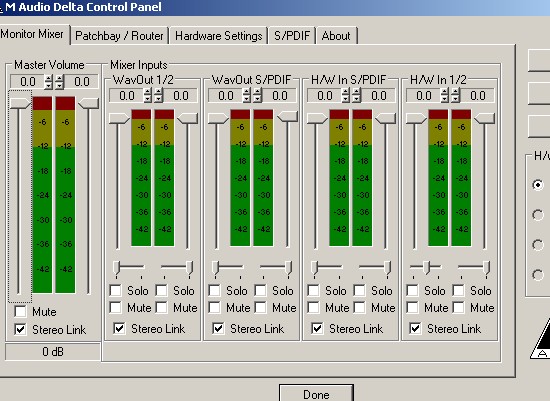The width and height of the screenshot is (550, 401).
Task: Click Master Volume left level stepper arrows
Action: pyautogui.click(x=49, y=82)
